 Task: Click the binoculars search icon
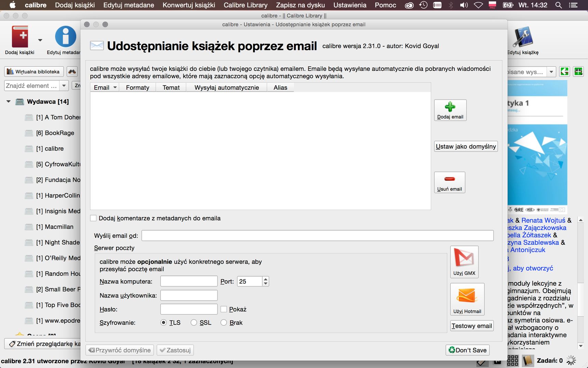(72, 72)
